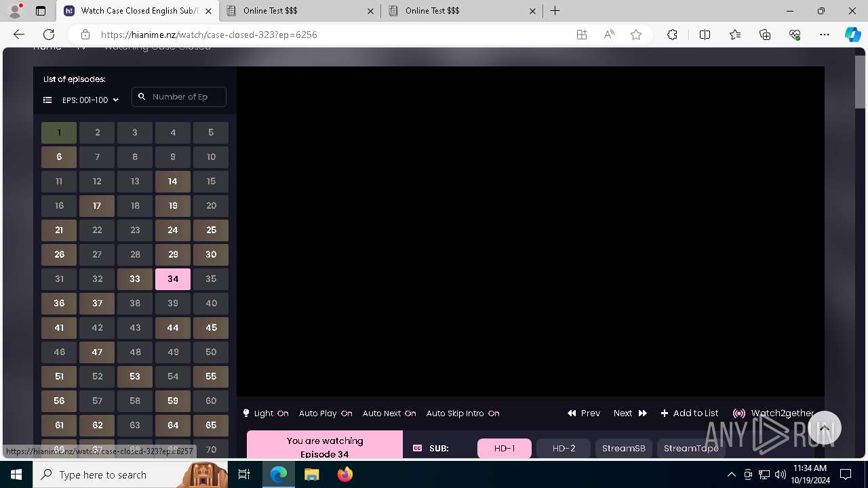Select episode 33
The image size is (868, 488).
click(135, 279)
